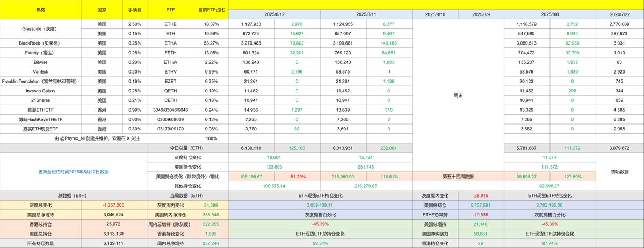Click the 当前ETF占比 header cell
The image size is (644, 248).
coord(212,10)
